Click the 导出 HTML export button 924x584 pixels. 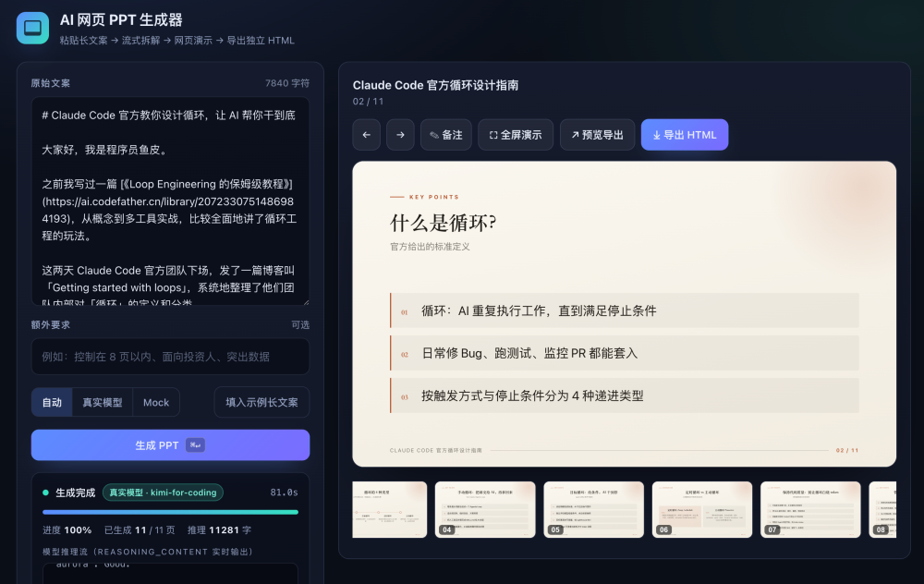685,135
